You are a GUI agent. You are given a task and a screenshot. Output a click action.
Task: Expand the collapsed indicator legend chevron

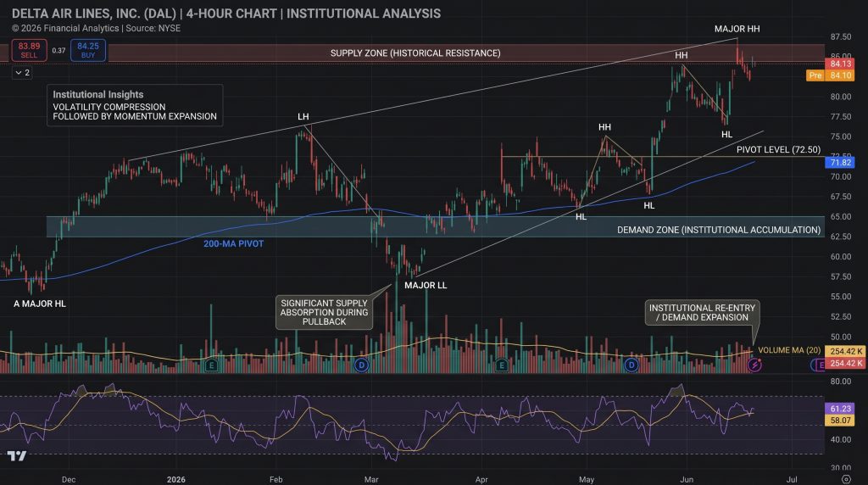pyautogui.click(x=22, y=73)
